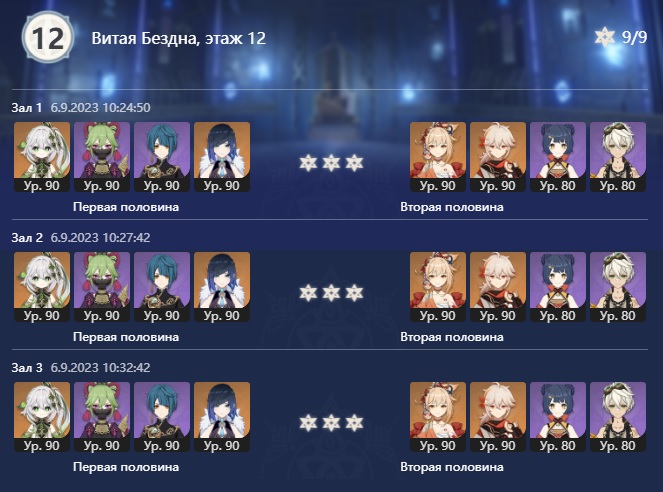This screenshot has height=492, width=663.
Task: Click Первая половина label under Зал 1
Action: coord(126,207)
